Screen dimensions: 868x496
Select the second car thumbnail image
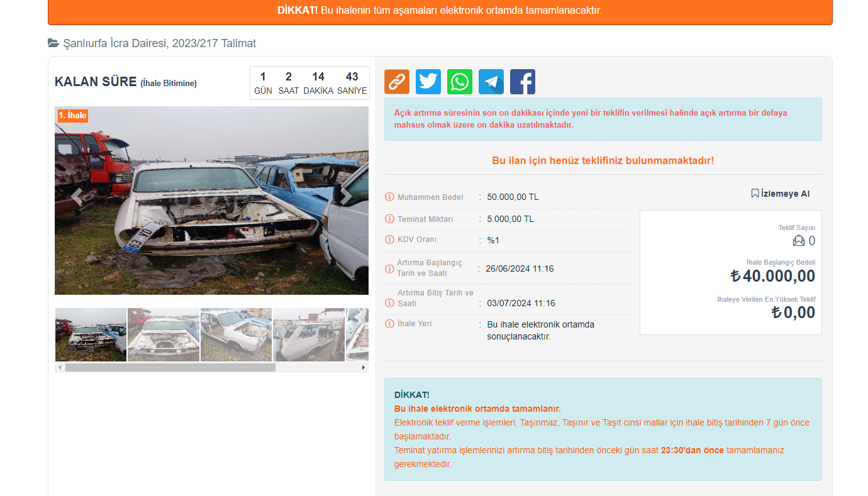point(164,334)
